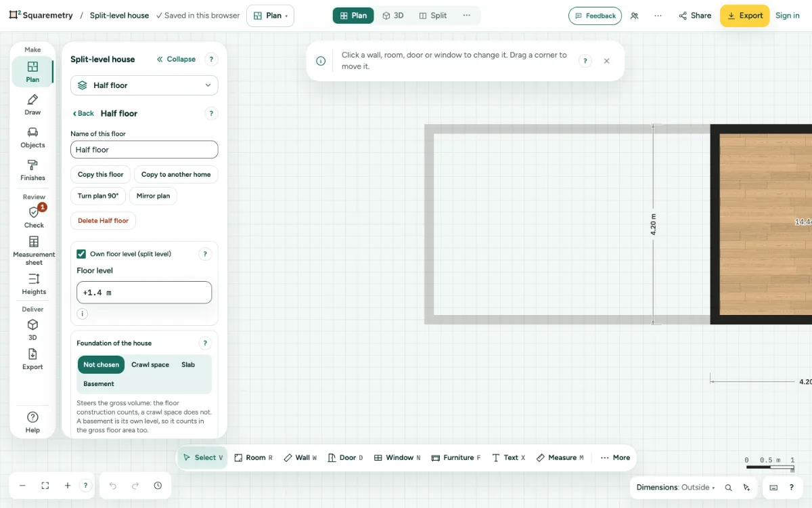
Task: Choose Not chosen foundation option
Action: 101,364
